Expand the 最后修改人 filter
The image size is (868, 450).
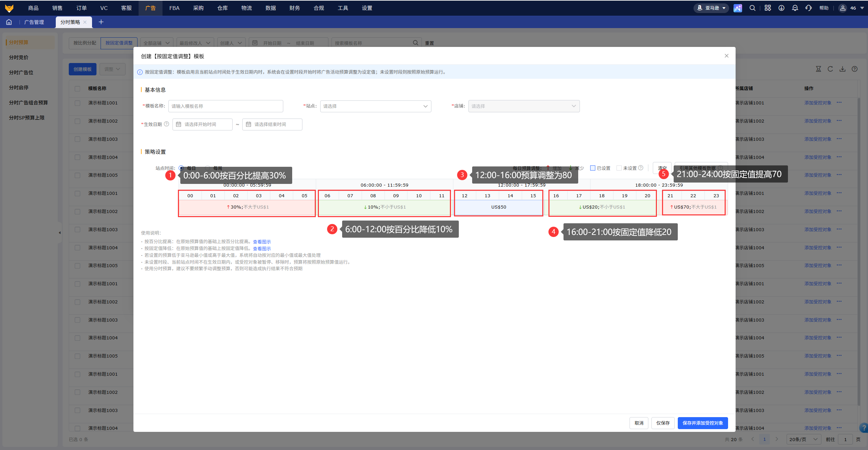coord(195,43)
